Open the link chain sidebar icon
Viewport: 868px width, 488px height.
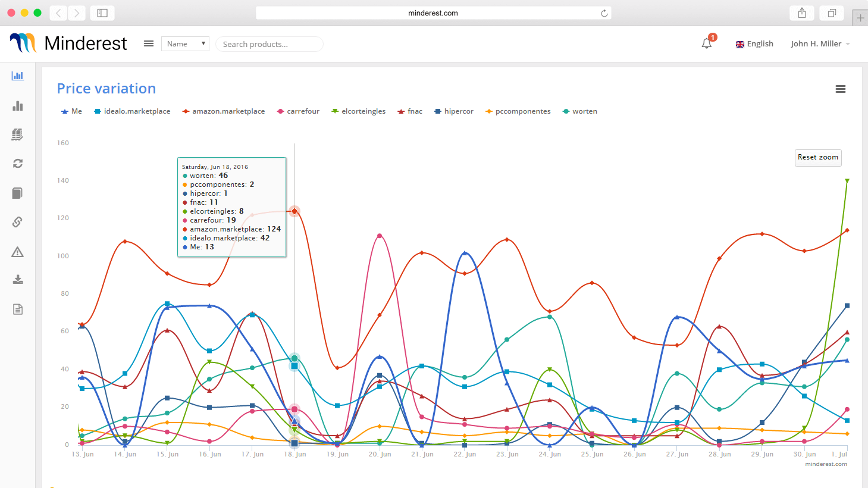point(17,222)
